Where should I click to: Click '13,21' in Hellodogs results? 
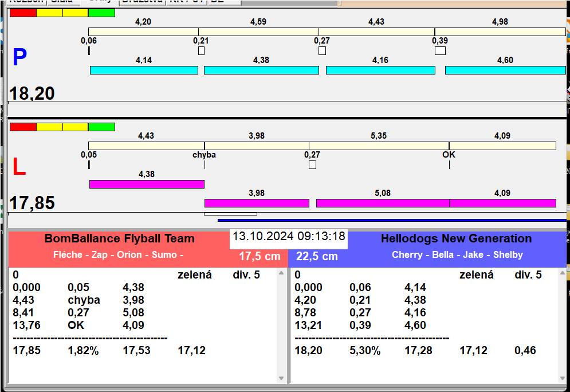(x=308, y=325)
